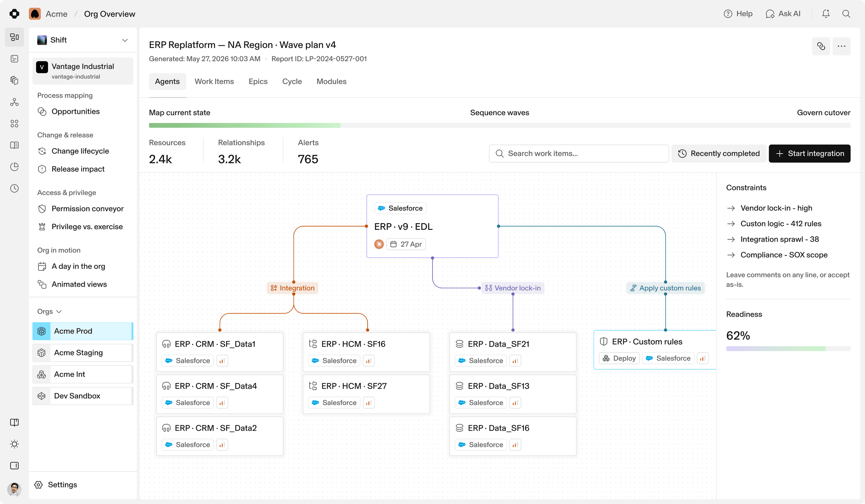Click the Acme workspace logo icon
Viewport: 865px width, 504px height.
(x=35, y=14)
